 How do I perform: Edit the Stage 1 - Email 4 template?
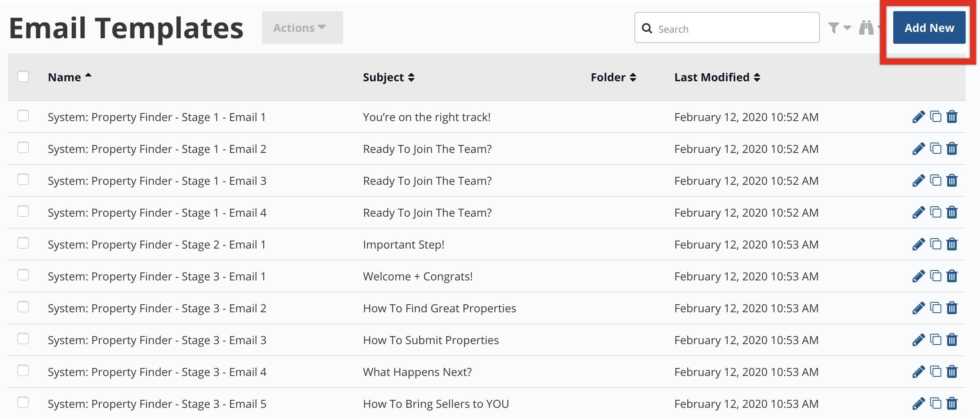[x=918, y=213]
